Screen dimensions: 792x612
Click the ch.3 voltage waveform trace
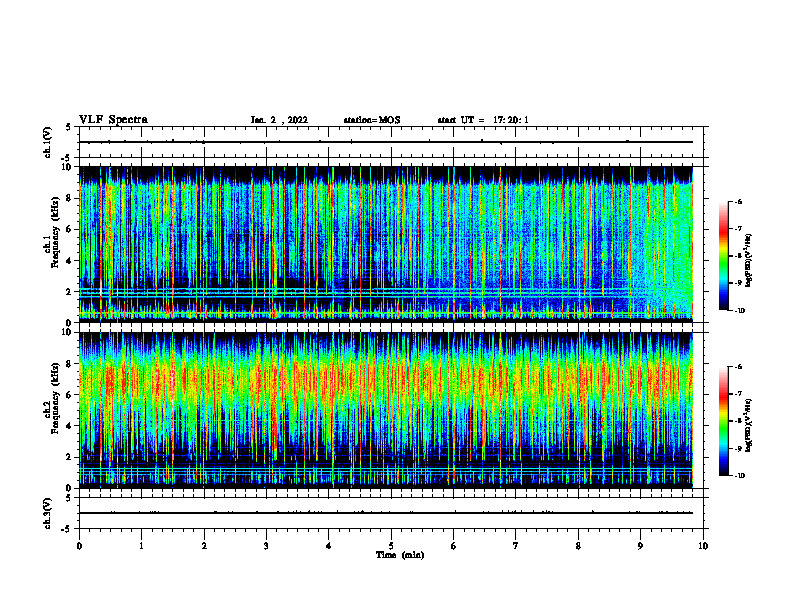[x=386, y=513]
